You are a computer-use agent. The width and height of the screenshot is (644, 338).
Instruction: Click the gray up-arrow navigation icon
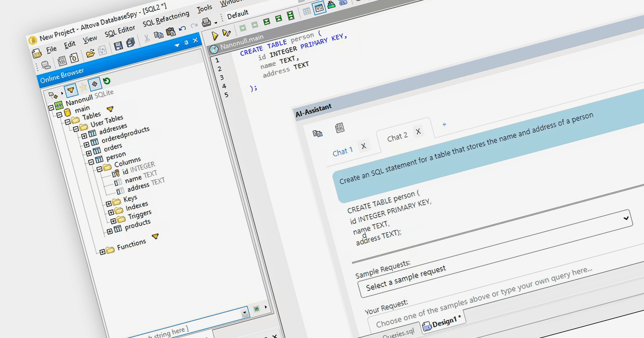click(x=254, y=24)
